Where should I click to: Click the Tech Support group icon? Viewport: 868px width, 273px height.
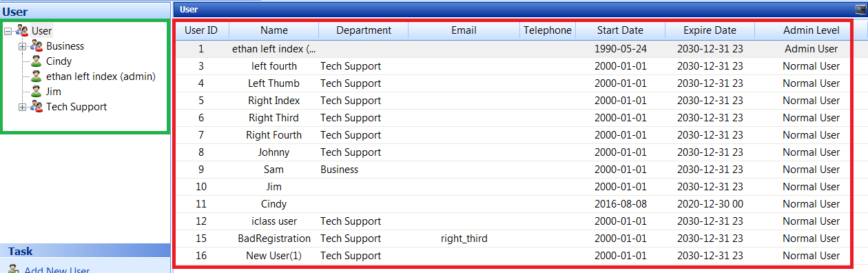point(37,107)
